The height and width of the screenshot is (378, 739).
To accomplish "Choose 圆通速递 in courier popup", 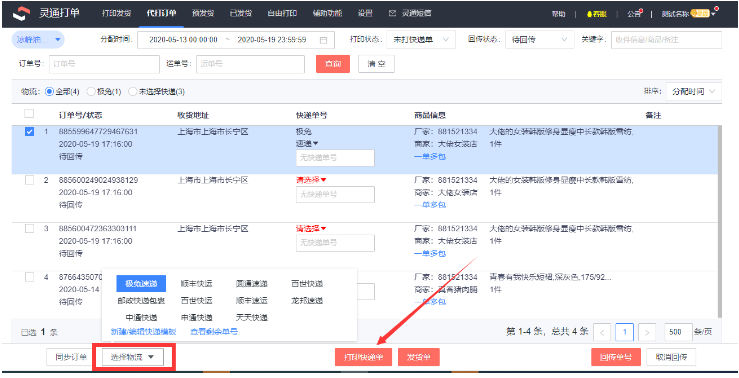I will [252, 284].
